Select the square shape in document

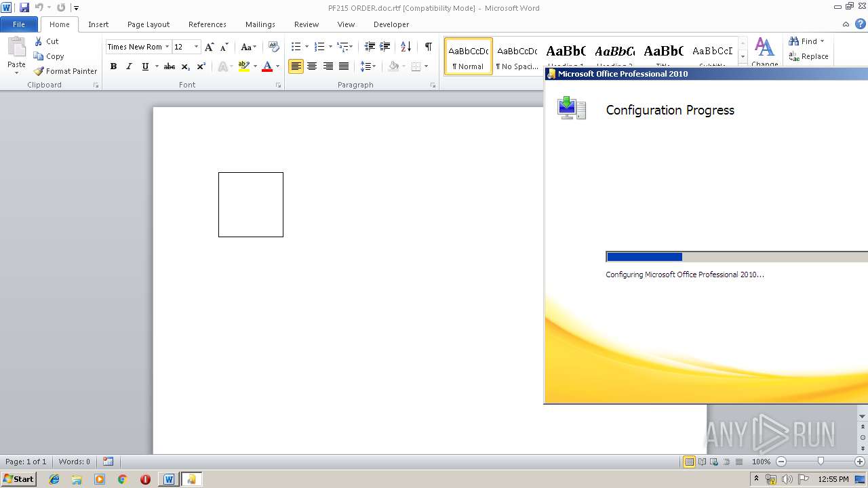[x=251, y=205]
